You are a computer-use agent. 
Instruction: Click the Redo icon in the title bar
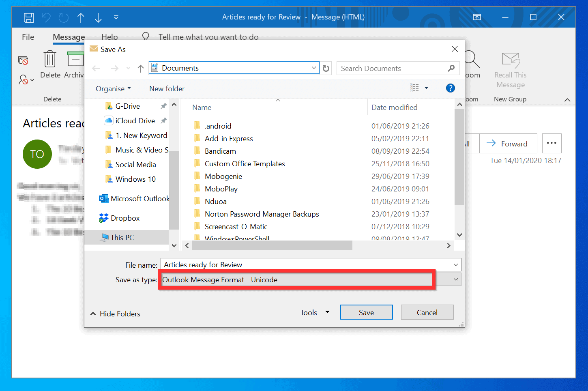63,17
